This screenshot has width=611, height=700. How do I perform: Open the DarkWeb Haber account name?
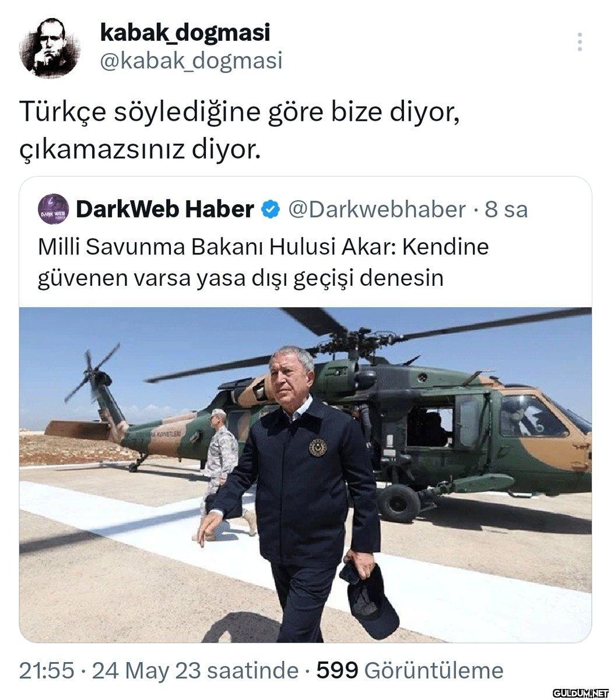click(x=165, y=209)
